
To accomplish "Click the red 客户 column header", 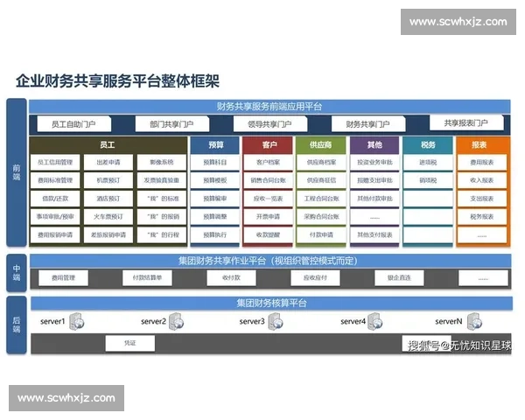I will point(268,144).
